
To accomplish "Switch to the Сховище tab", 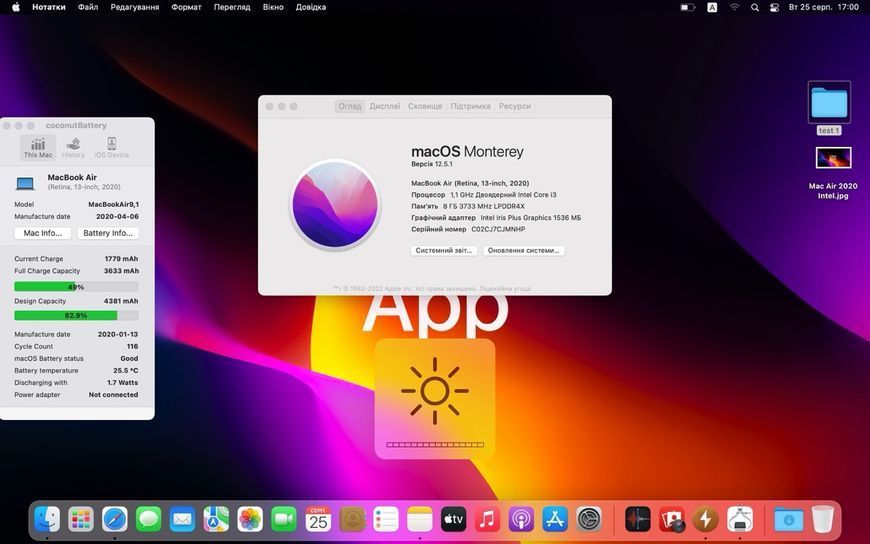I will (x=425, y=106).
